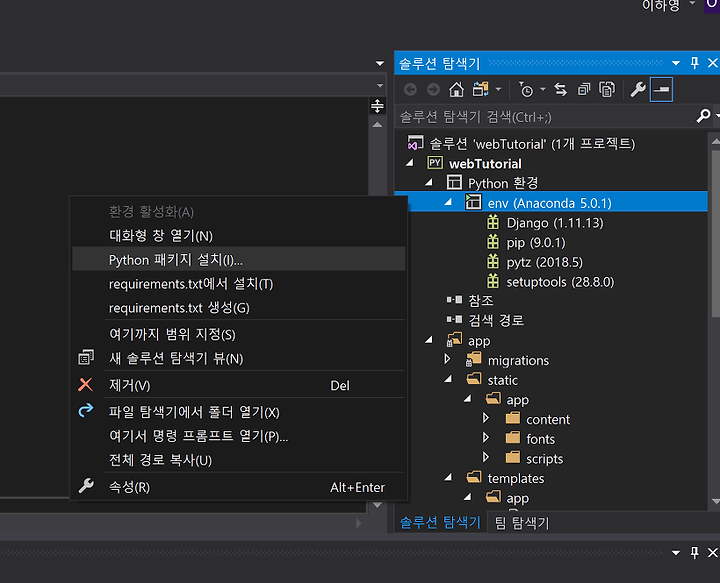
Task: Choose 새 솔루션 탐색기 뷰(N) menu item
Action: click(x=239, y=358)
